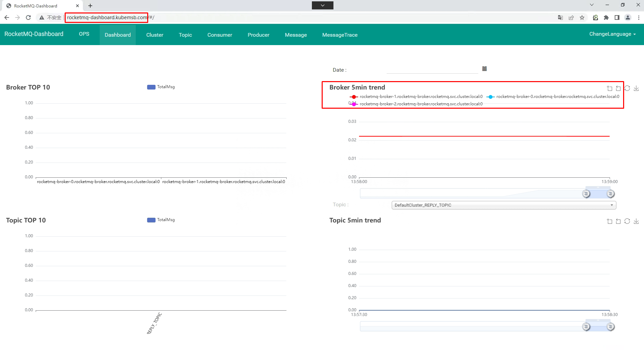644x350 pixels.
Task: Restore the Topic 5min trend chart
Action: [627, 221]
